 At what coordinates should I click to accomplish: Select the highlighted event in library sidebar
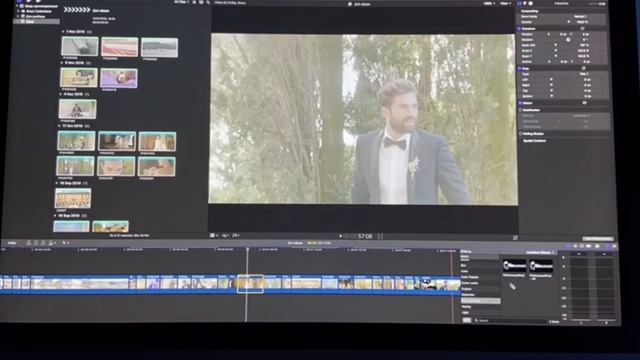point(37,21)
